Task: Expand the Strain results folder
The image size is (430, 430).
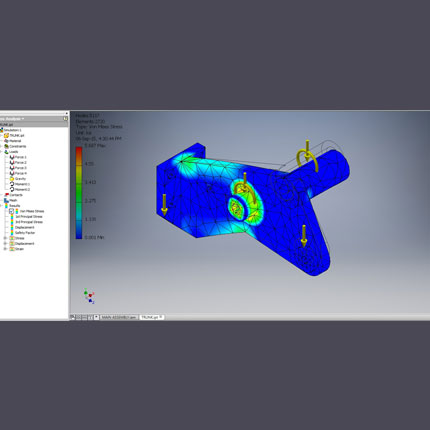Action: click(x=5, y=249)
